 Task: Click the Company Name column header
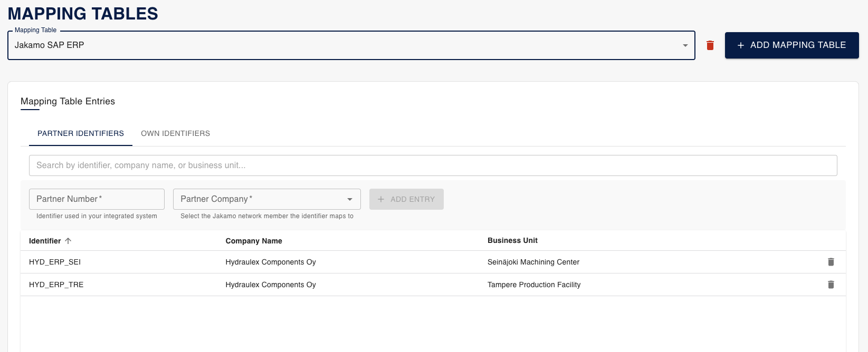click(254, 241)
